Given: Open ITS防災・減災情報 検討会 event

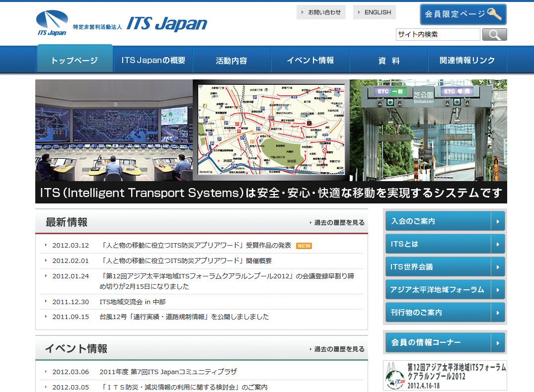Looking at the screenshot, I should (x=184, y=387).
